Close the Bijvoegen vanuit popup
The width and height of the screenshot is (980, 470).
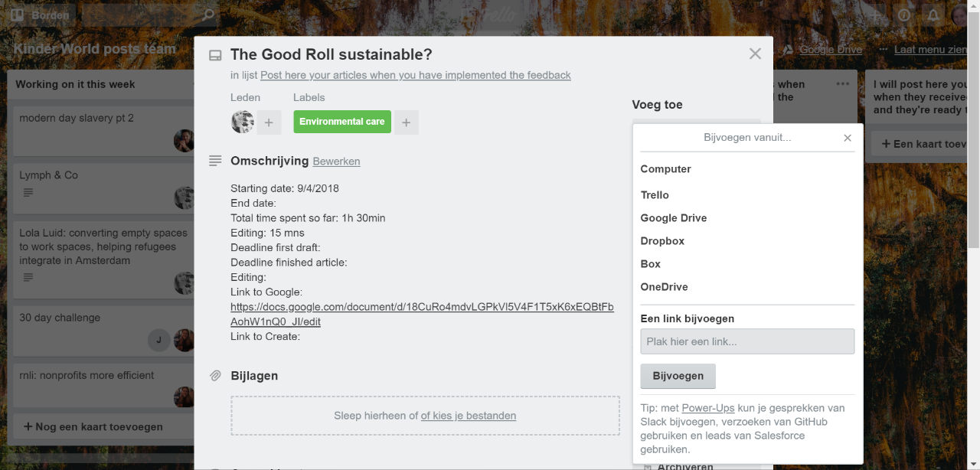point(847,138)
